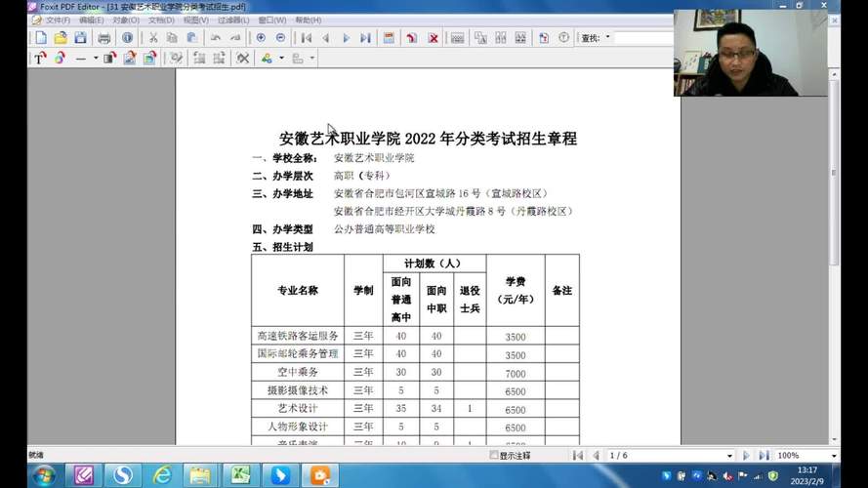Go to next page in toolbar
Viewport: 868px width, 488px height.
click(346, 38)
